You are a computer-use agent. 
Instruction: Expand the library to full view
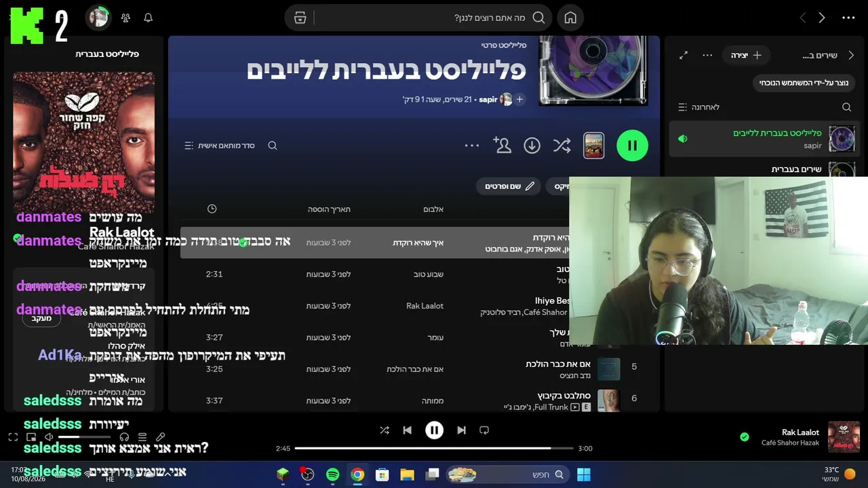[x=684, y=55]
